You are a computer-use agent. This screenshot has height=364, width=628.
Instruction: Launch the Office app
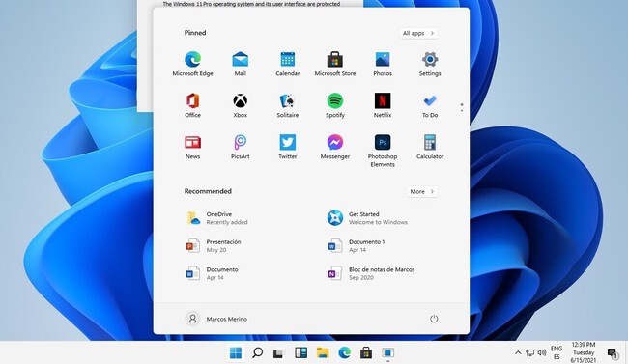[x=192, y=105]
